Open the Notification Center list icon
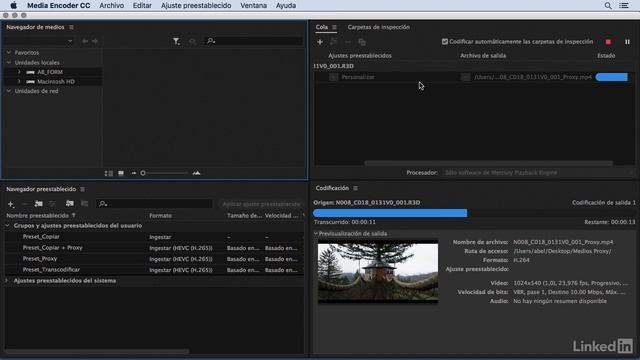 [624, 6]
